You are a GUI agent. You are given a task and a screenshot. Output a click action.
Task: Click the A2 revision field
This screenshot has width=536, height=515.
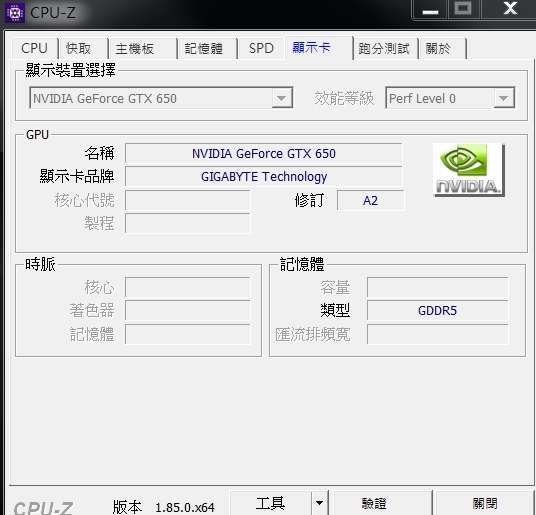coord(371,200)
